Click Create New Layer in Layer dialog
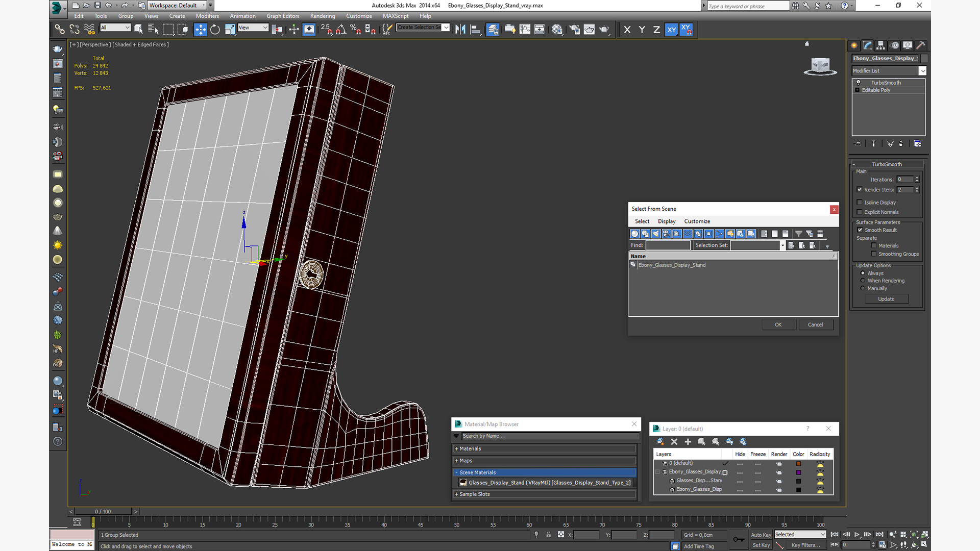Viewport: 980px width, 551px height. click(660, 442)
